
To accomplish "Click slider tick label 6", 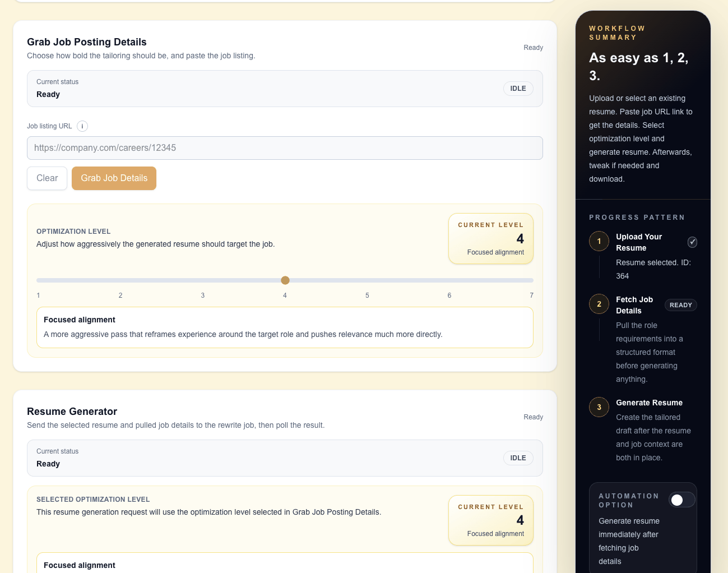I will 449,295.
